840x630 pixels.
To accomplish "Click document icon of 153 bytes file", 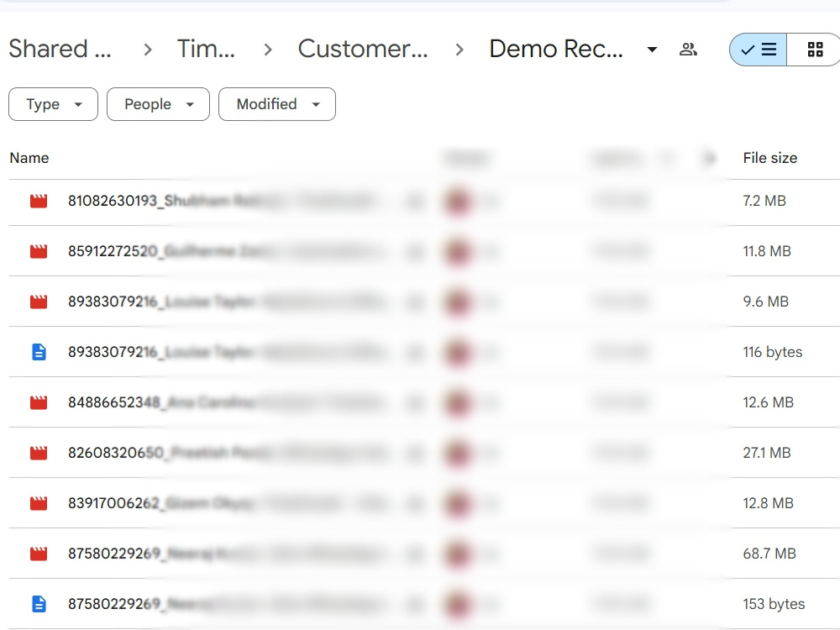I will pyautogui.click(x=39, y=604).
